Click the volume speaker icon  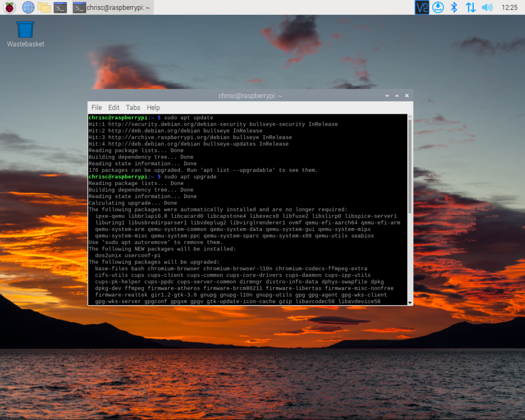click(487, 7)
